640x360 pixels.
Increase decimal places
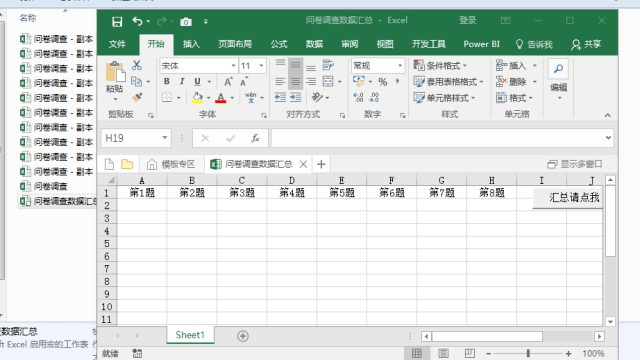point(358,97)
